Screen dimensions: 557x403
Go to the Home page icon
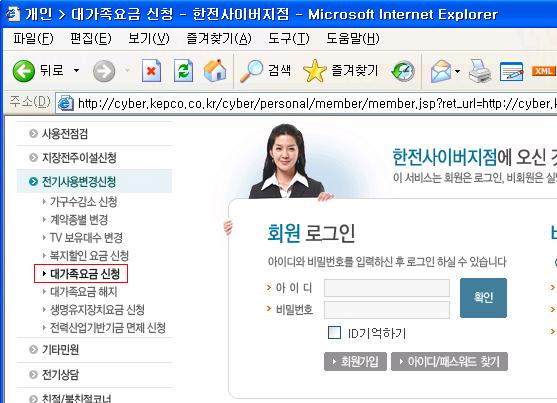[215, 70]
